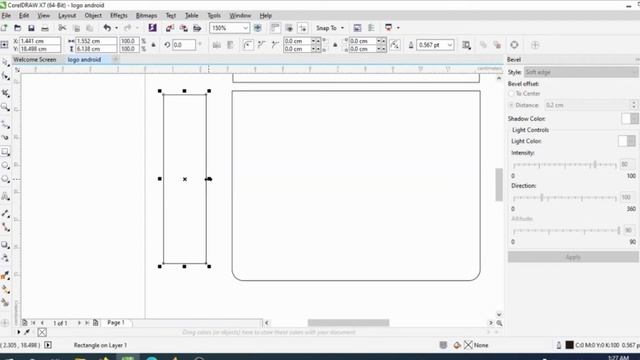Click the Export icon
640x360 pixels.
pyautogui.click(x=184, y=28)
